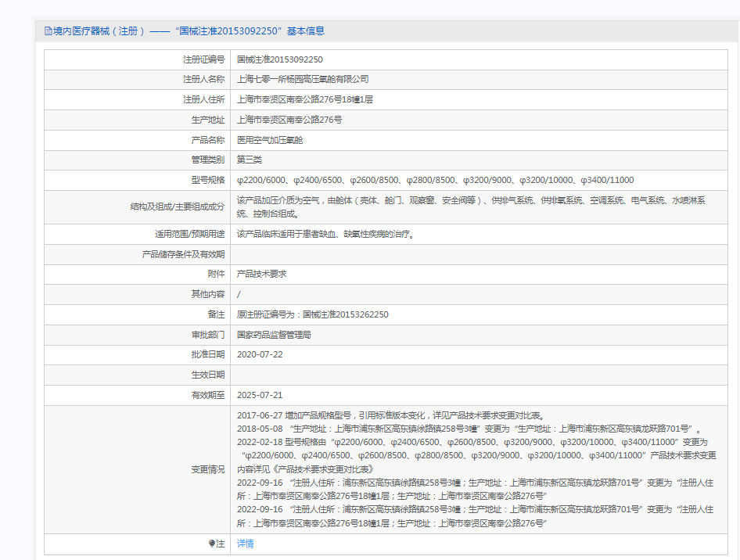
Task: Open the 详情 link
Action: pos(245,544)
